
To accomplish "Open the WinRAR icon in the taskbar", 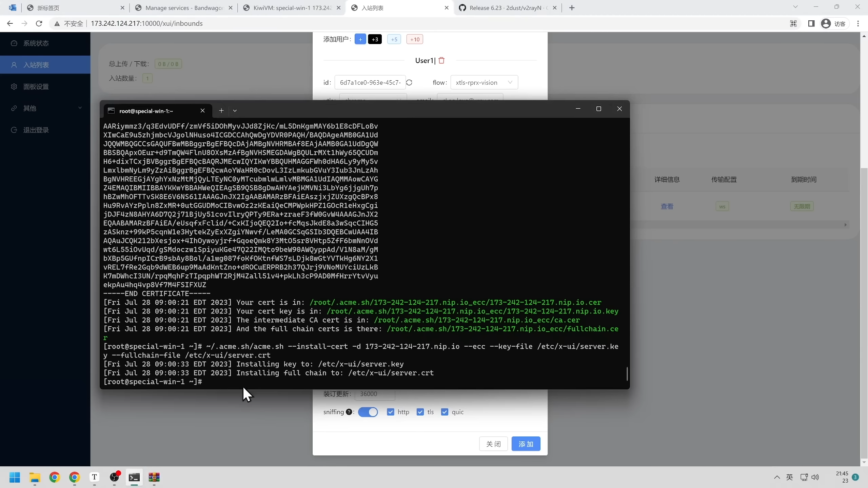I will click(154, 477).
